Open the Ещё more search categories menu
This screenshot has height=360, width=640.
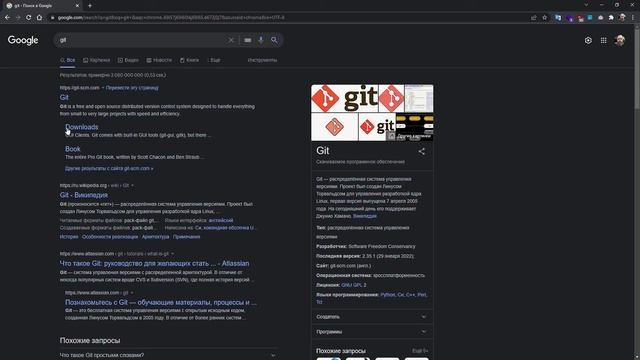[214, 60]
